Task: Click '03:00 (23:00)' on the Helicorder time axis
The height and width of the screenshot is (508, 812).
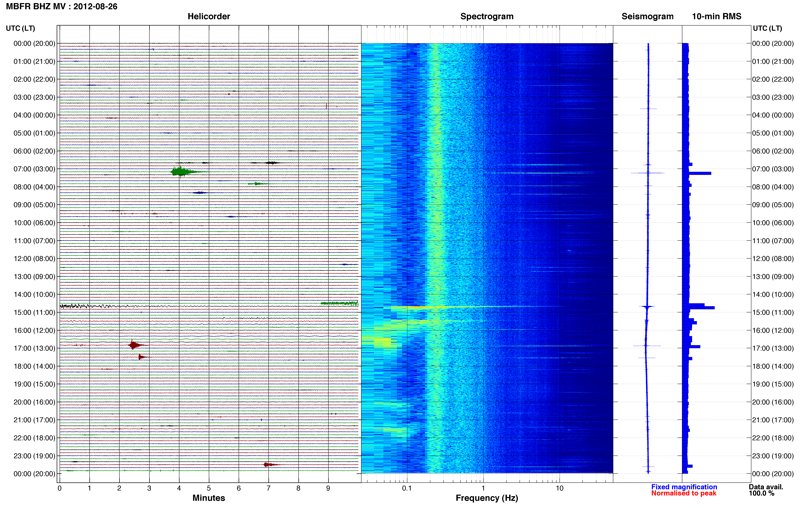Action: (34, 97)
